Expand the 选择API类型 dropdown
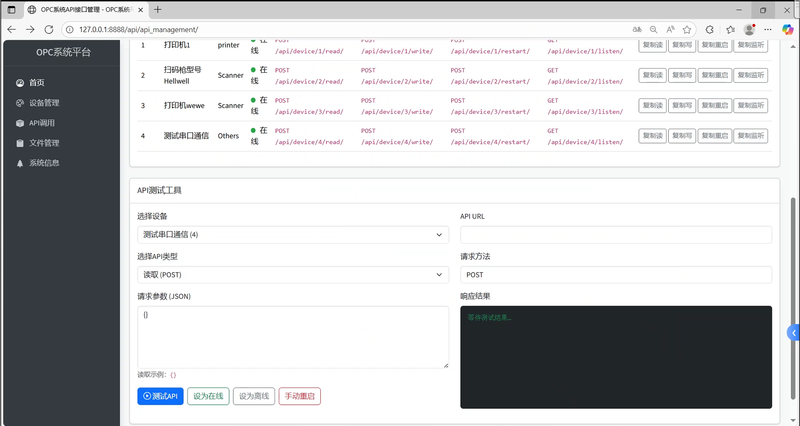The width and height of the screenshot is (800, 426). point(293,274)
